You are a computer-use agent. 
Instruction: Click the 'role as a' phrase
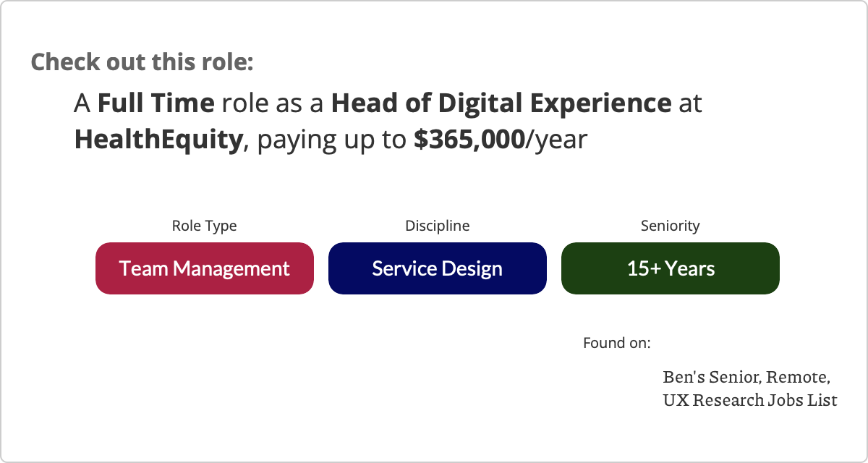[x=273, y=103]
